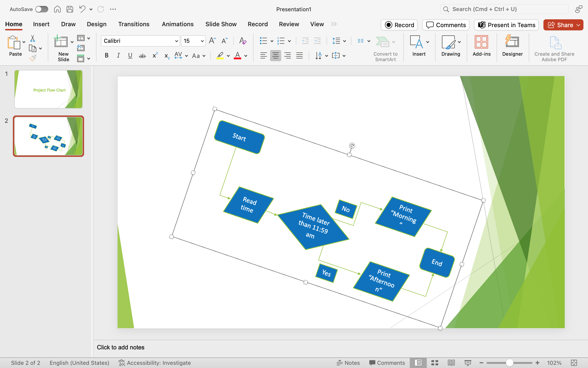Screen dimensions: 588x368
Task: Click the Reset slide icon
Action: coord(81,48)
